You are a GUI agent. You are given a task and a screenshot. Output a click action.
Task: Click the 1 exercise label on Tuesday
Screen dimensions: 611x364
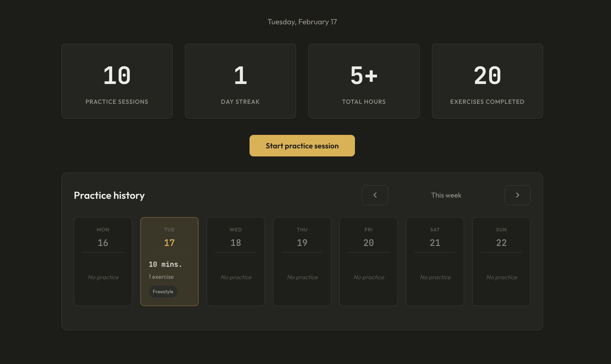tap(161, 277)
